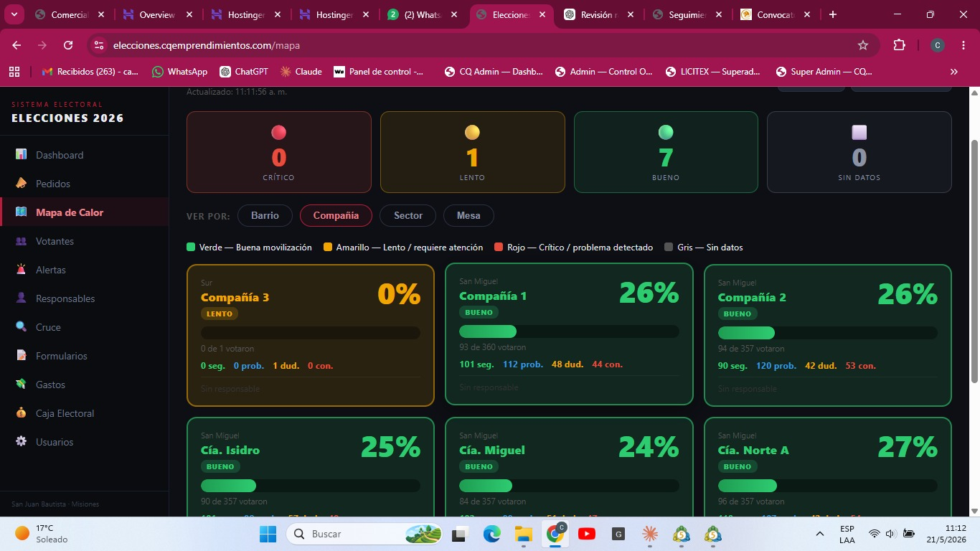Image resolution: width=980 pixels, height=551 pixels.
Task: Click the Cruce magnifier icon
Action: click(22, 326)
